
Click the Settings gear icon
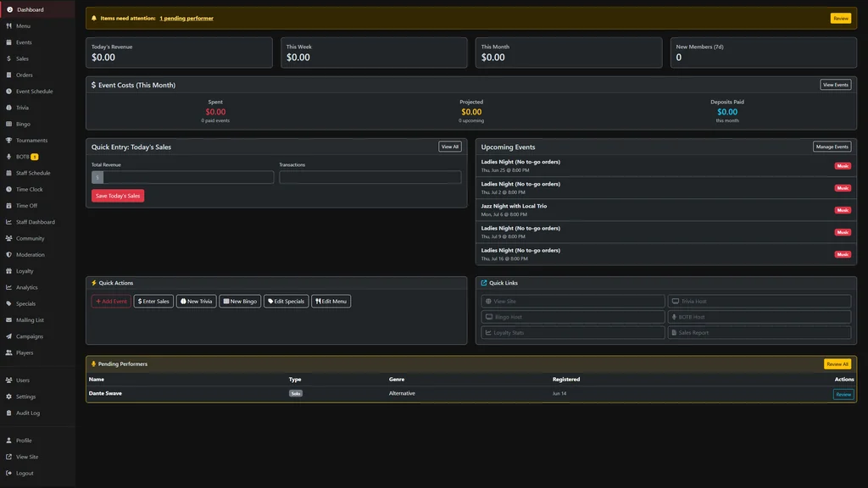pos(8,396)
